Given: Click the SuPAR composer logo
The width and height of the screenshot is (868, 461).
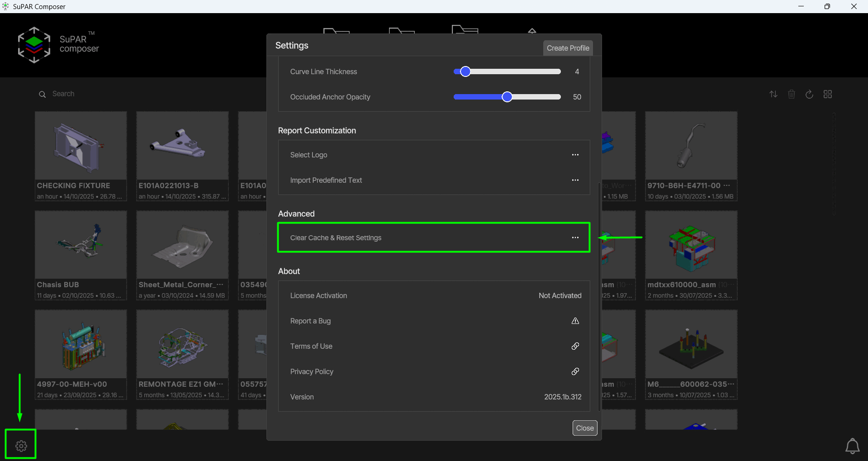Looking at the screenshot, I should [x=58, y=45].
